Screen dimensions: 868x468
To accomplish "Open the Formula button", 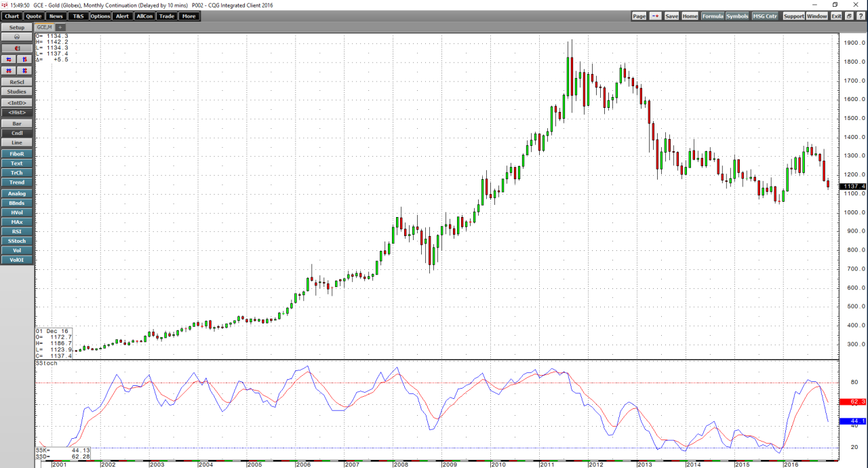I will pyautogui.click(x=712, y=16).
